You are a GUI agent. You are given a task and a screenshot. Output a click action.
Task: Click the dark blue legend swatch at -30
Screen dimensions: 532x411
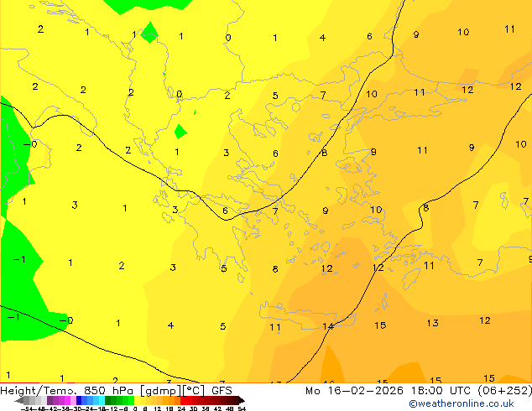[79, 401]
